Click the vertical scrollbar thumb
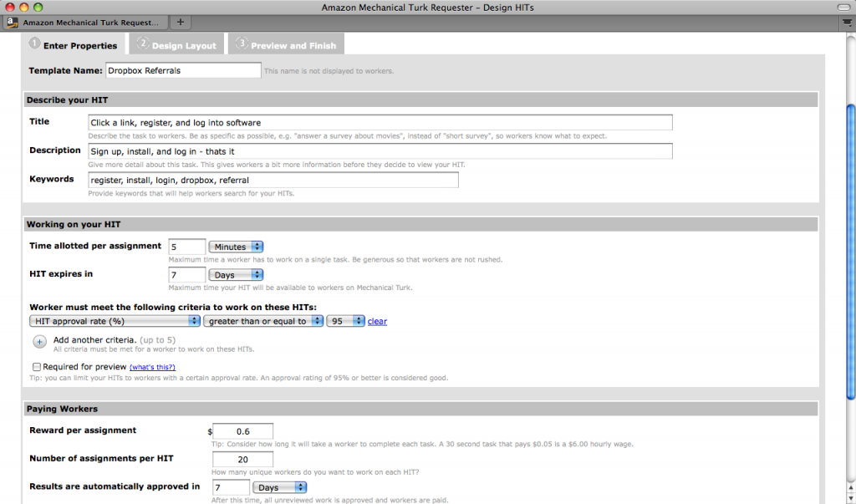856x504 pixels. pos(850,252)
